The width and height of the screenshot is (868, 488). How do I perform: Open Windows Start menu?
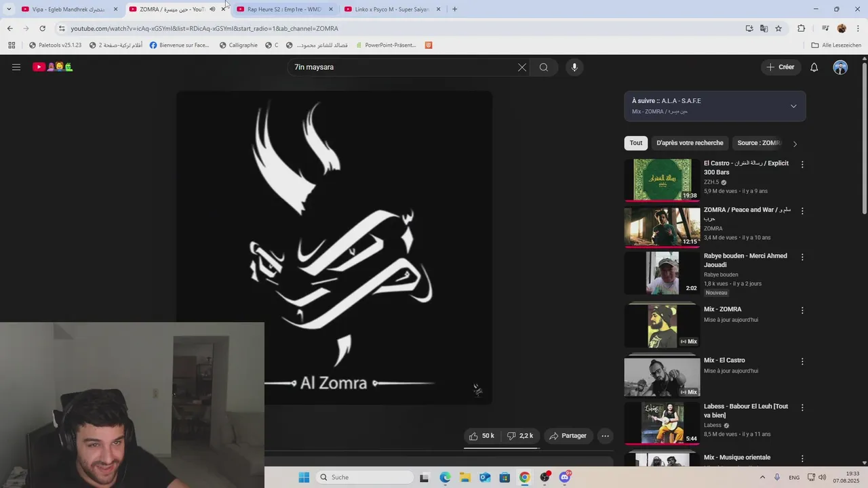(304, 477)
